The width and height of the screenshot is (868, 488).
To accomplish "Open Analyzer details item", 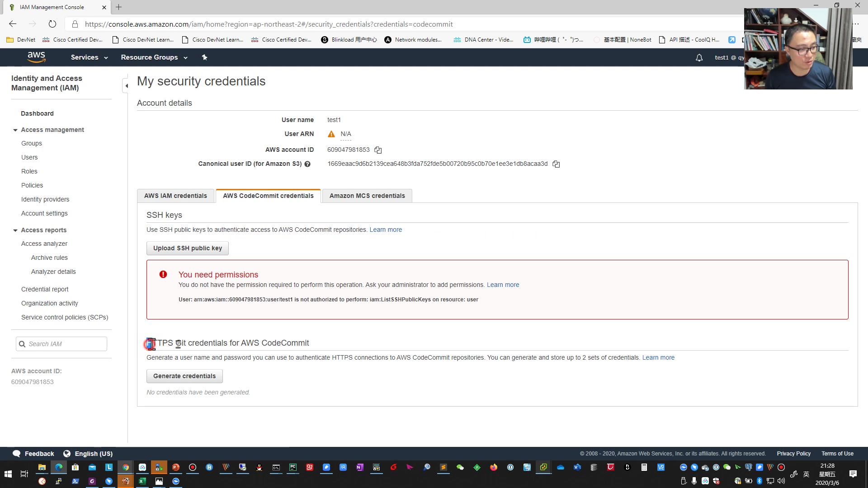I will pos(53,272).
